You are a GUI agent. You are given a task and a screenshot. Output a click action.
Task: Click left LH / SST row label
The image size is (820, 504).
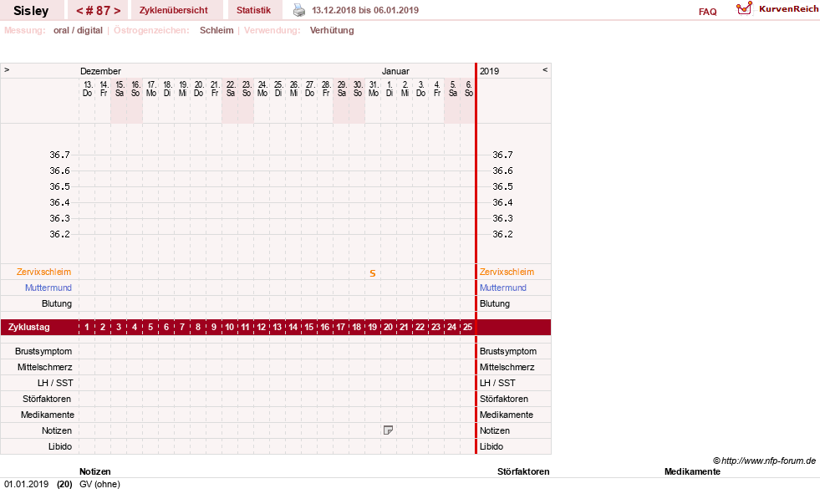click(x=55, y=384)
